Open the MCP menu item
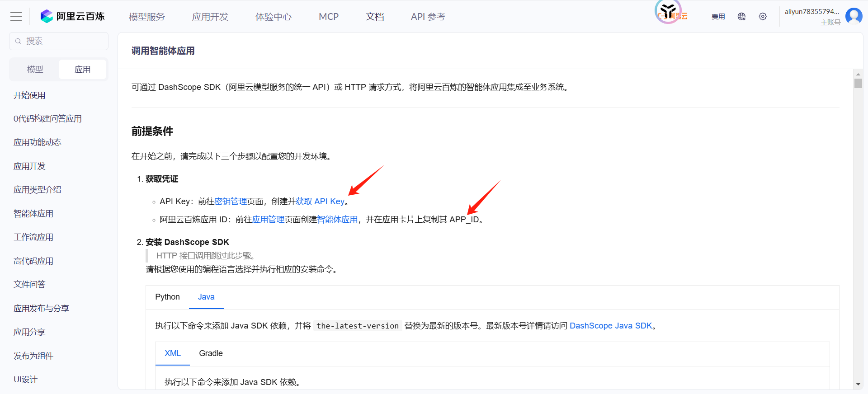 click(x=329, y=17)
